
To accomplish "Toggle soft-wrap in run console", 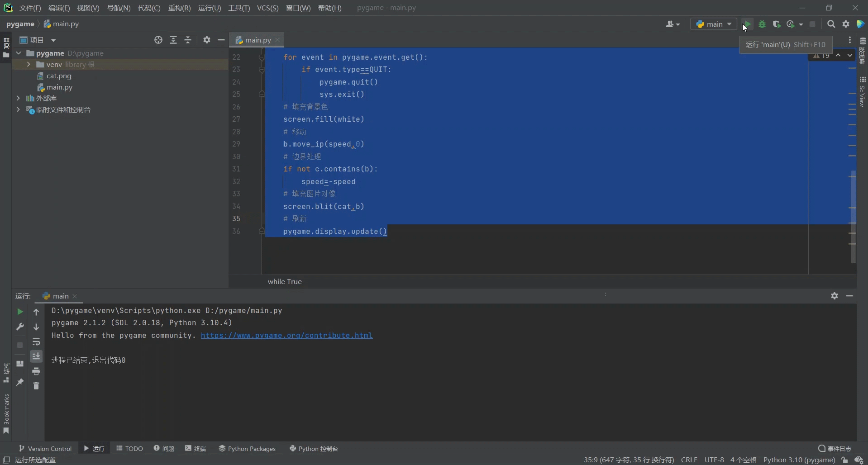I will (36, 342).
